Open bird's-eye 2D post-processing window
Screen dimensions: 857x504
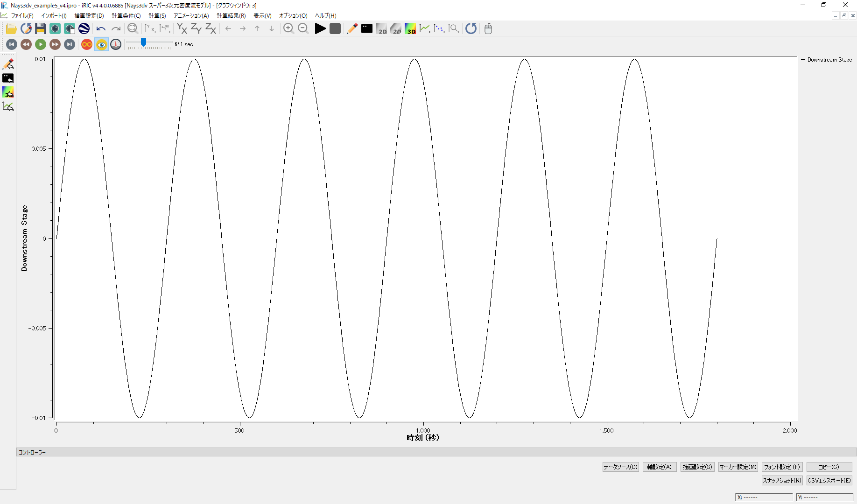tap(396, 29)
